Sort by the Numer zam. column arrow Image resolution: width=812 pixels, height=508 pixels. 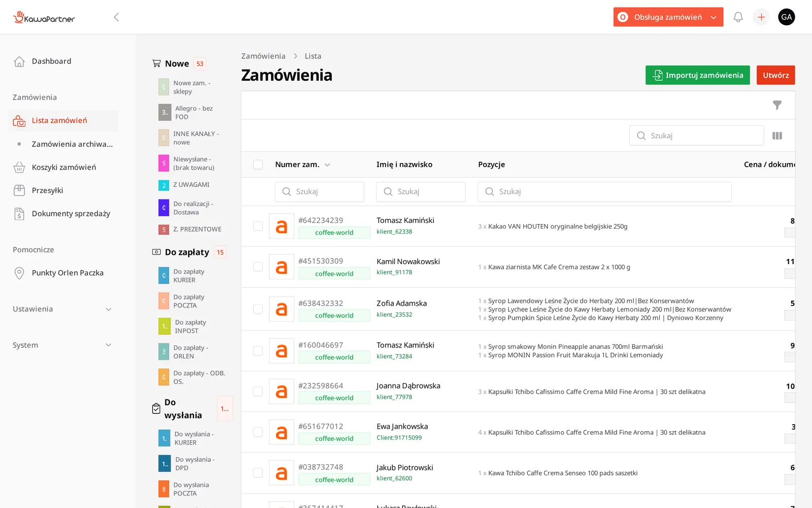pos(327,165)
